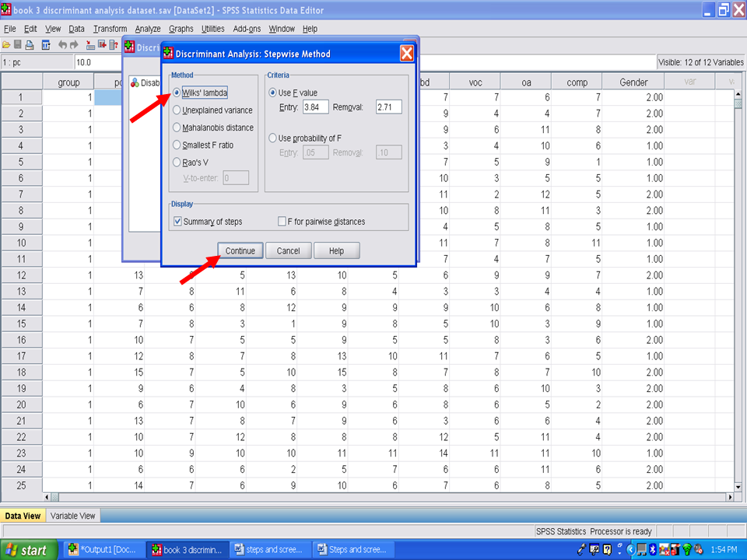Image resolution: width=747 pixels, height=560 pixels.
Task: Click Cancel in the Stepwise Method dialog
Action: (288, 250)
